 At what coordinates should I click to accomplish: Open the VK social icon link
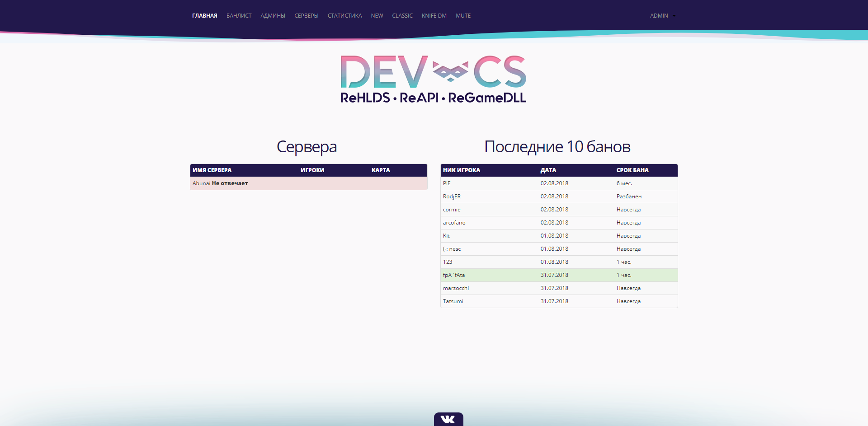(448, 419)
